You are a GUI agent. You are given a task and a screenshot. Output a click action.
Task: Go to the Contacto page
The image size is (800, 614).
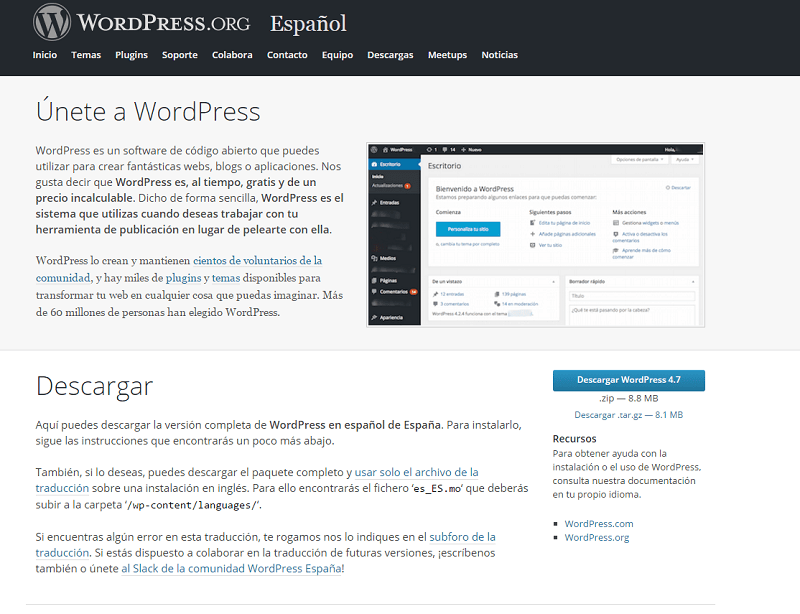click(287, 55)
